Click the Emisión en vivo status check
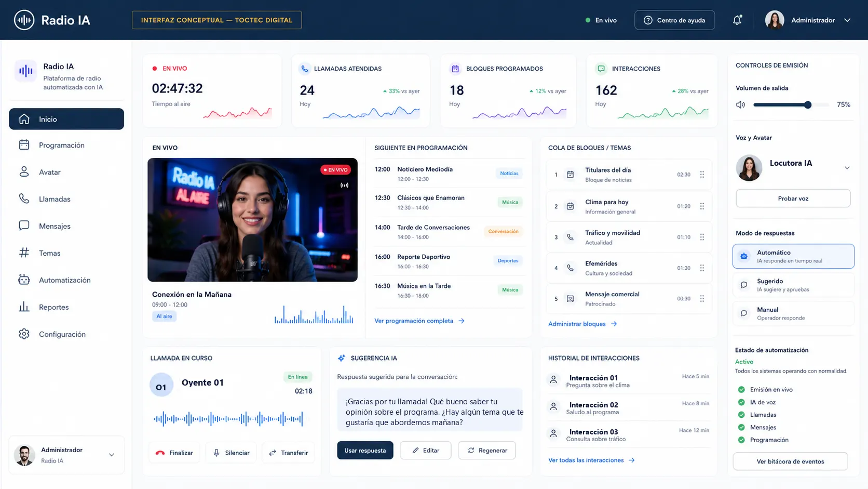Image resolution: width=868 pixels, height=489 pixels. point(741,389)
